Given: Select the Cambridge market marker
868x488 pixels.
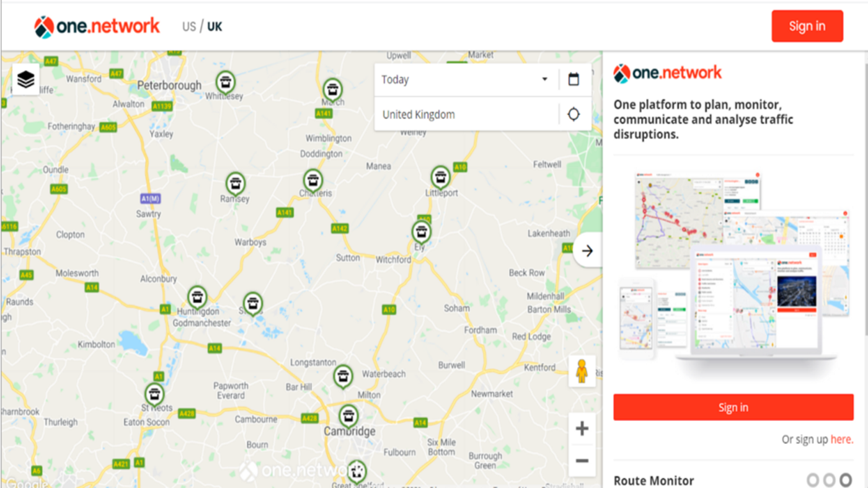Looking at the screenshot, I should 348,416.
